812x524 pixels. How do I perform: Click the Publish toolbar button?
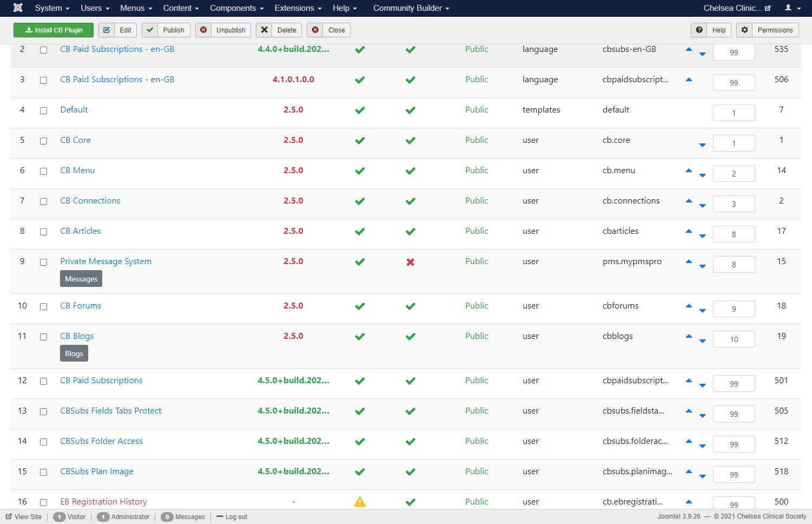[x=166, y=30]
